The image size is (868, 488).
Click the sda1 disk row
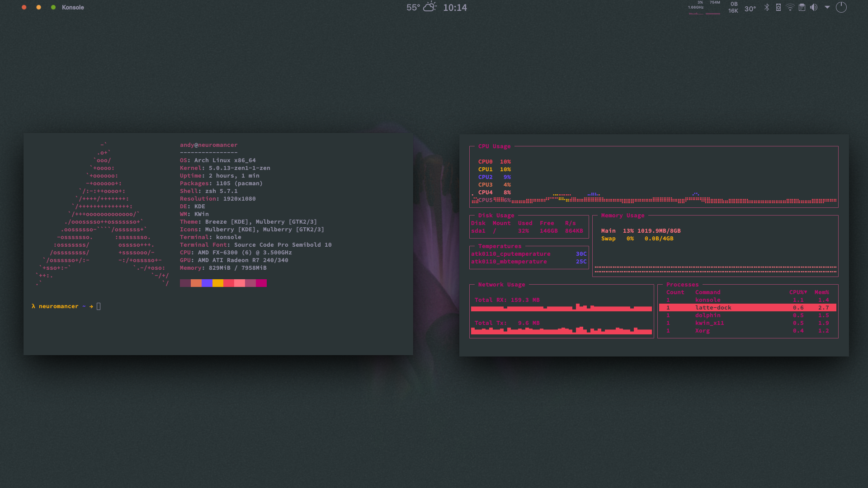[527, 231]
